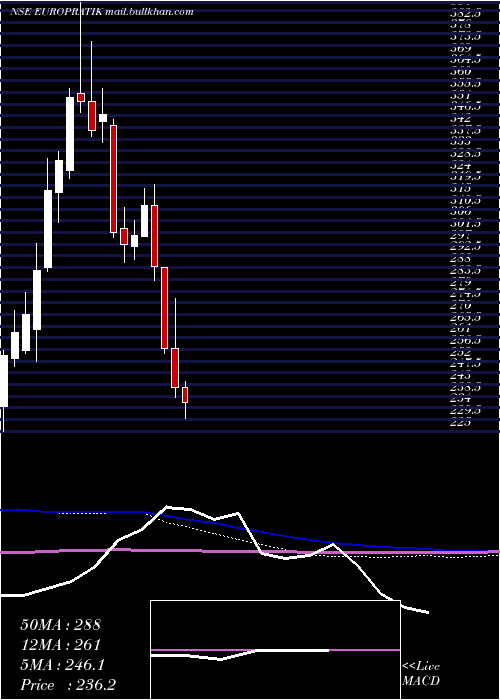This screenshot has width=500, height=700.
Task: Click the tallest white candlestick near the 351 peak
Action: tap(70, 134)
